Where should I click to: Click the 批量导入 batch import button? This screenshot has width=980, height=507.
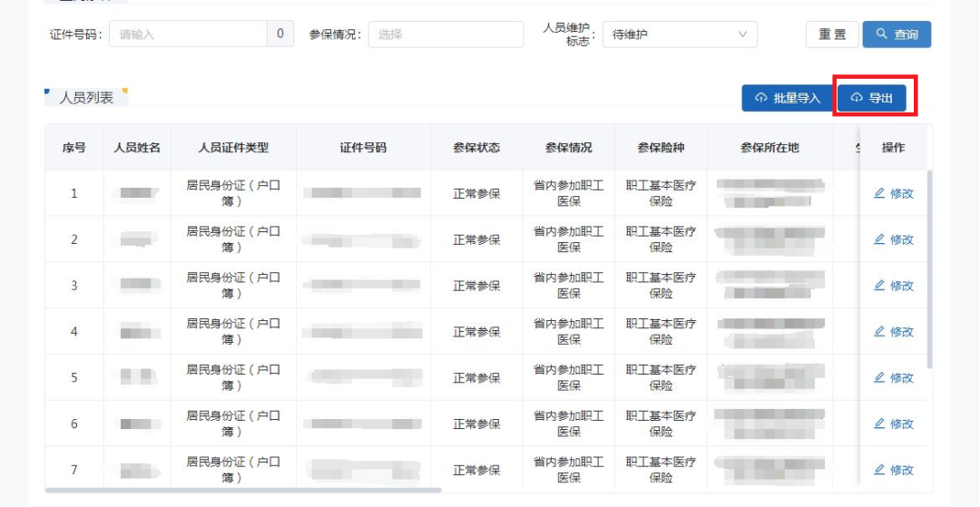point(788,98)
